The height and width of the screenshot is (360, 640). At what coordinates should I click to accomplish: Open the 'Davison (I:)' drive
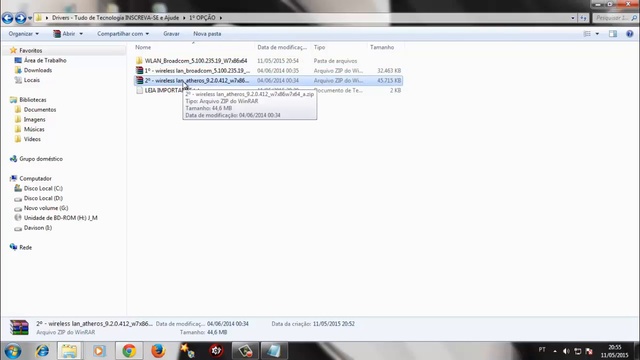(38, 228)
